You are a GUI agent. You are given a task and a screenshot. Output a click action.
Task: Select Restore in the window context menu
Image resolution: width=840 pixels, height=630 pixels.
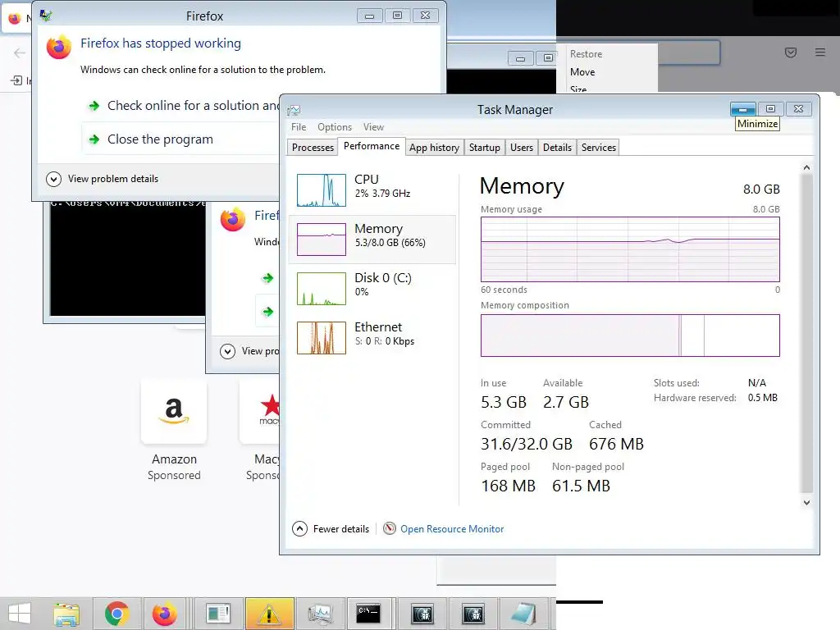(x=586, y=54)
